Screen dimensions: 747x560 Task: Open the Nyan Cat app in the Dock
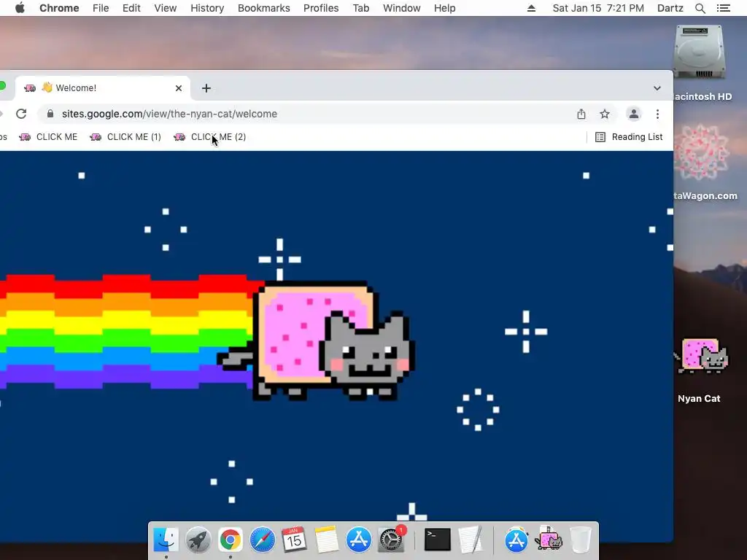pos(549,540)
